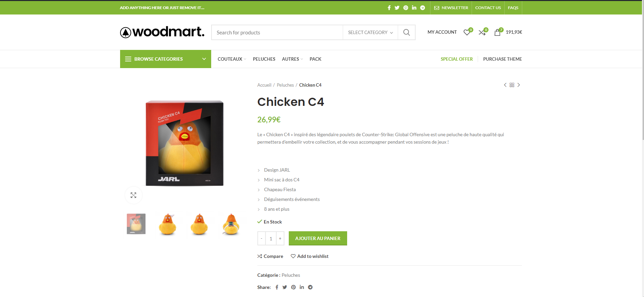The height and width of the screenshot is (297, 644).
Task: Open the Peluches menu item
Action: click(264, 59)
